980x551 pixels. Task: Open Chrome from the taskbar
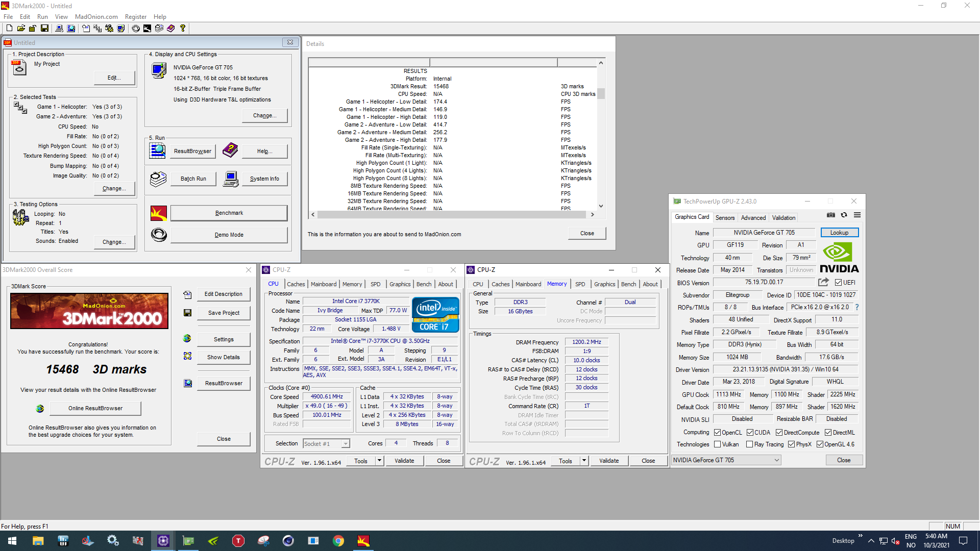[338, 541]
